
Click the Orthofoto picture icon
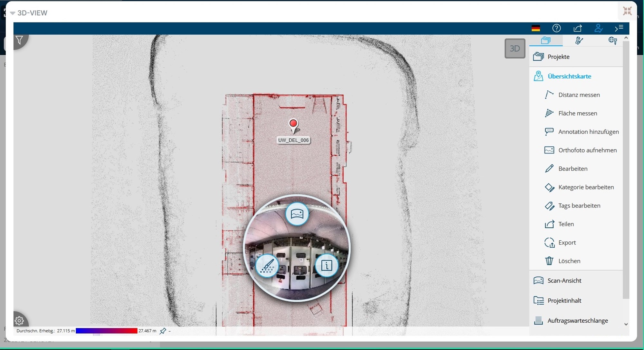[549, 150]
